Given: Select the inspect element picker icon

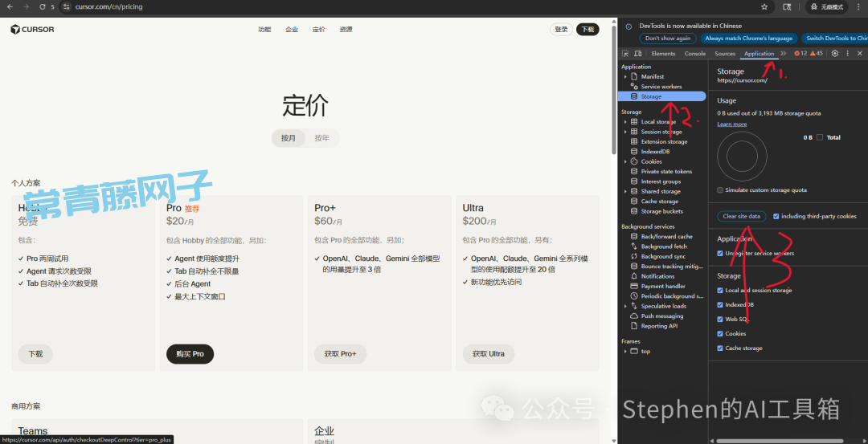Looking at the screenshot, I should pyautogui.click(x=625, y=54).
